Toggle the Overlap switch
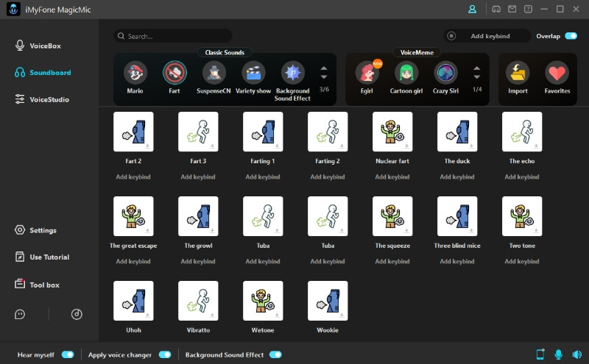The width and height of the screenshot is (589, 364). 571,35
